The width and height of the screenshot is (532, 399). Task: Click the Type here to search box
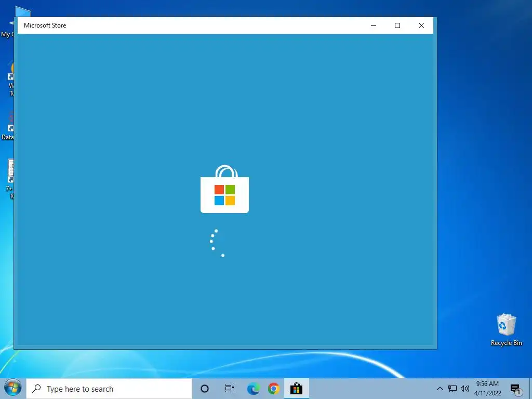coord(109,389)
